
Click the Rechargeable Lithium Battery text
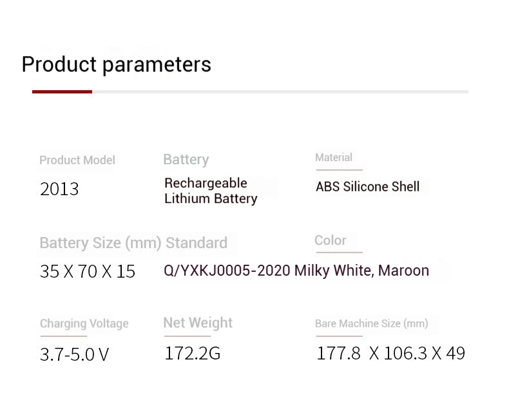click(x=211, y=191)
